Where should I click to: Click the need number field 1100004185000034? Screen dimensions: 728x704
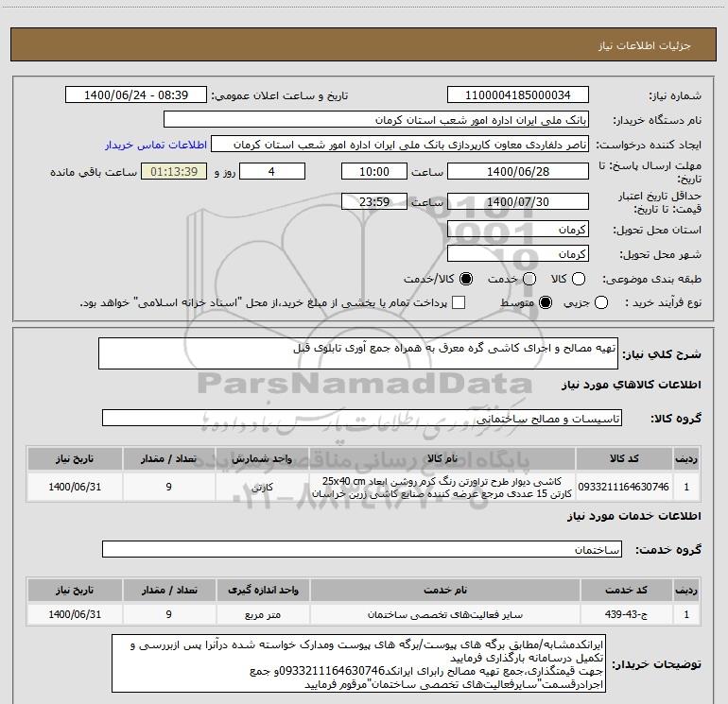[518, 95]
